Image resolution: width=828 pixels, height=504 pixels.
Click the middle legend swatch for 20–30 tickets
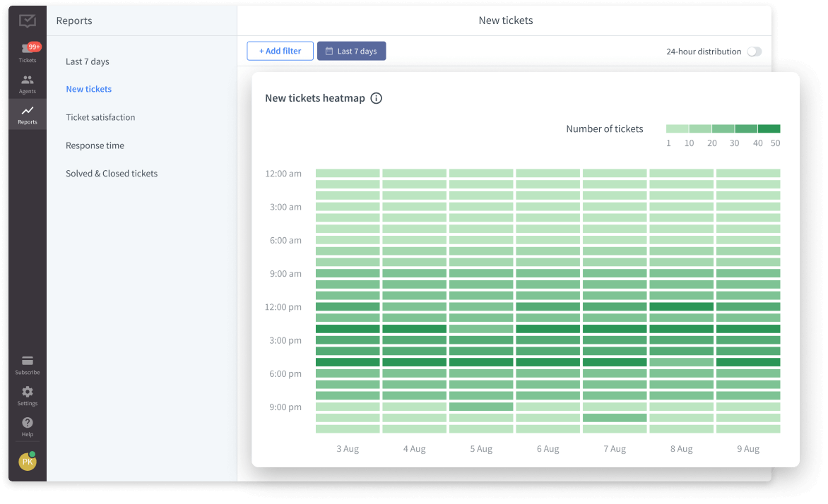723,128
